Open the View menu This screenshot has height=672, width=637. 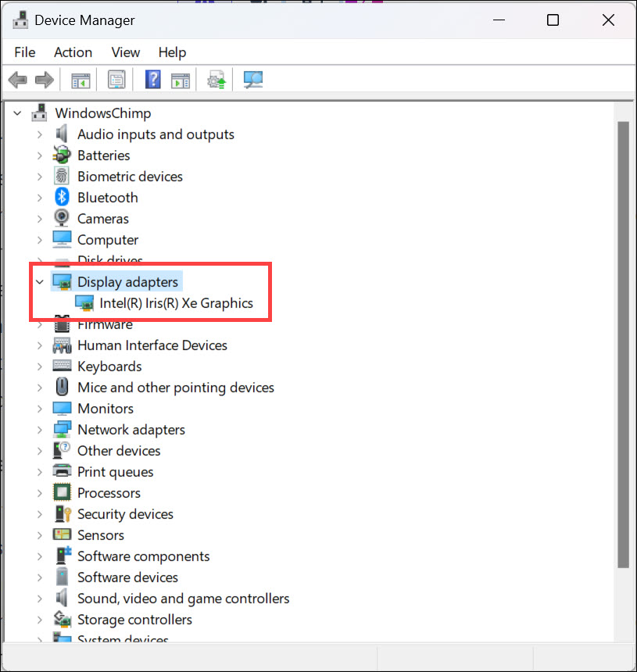tap(126, 52)
